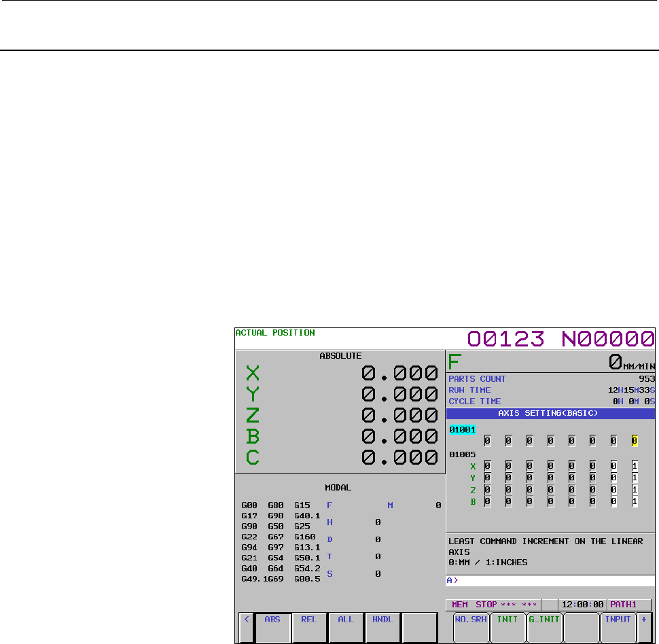This screenshot has width=659, height=644.
Task: Click modal code G40.1
Action: click(307, 516)
